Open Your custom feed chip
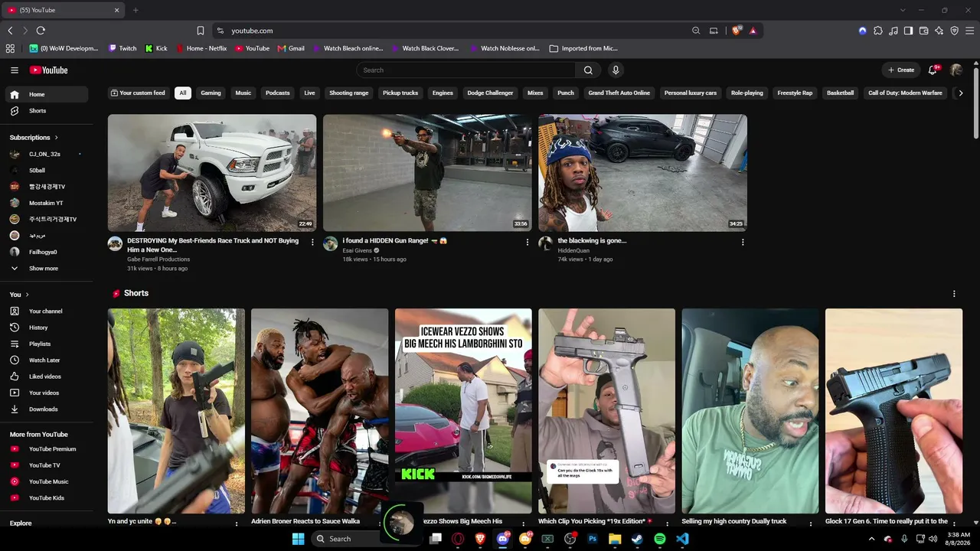This screenshot has width=980, height=551. coord(138,93)
